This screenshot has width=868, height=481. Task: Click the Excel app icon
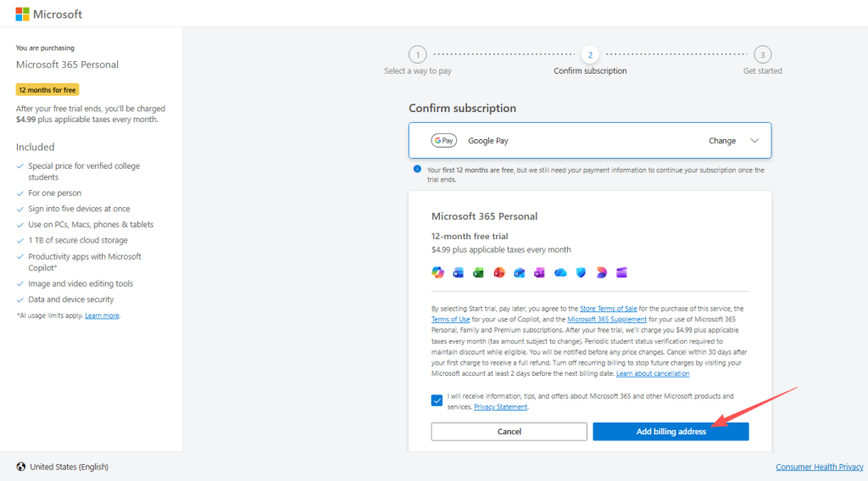click(479, 271)
